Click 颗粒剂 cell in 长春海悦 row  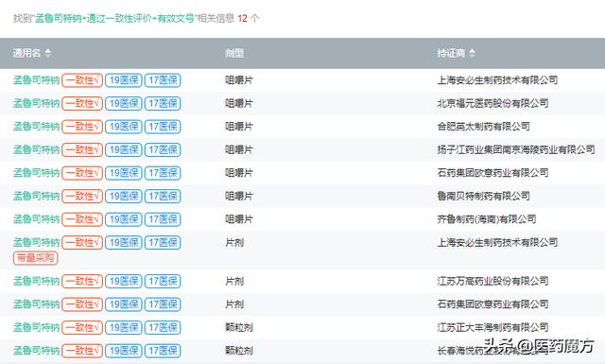(x=239, y=351)
